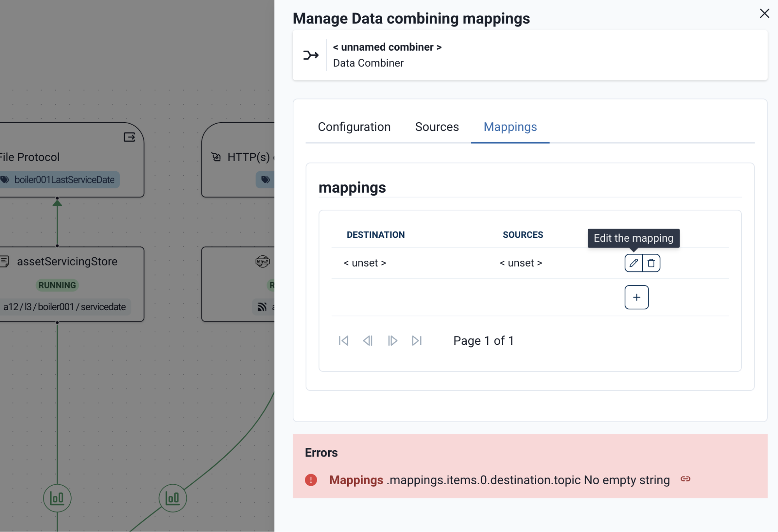The height and width of the screenshot is (532, 778).
Task: Click the RUNNING status badge on assetServicingStore
Action: (x=57, y=285)
